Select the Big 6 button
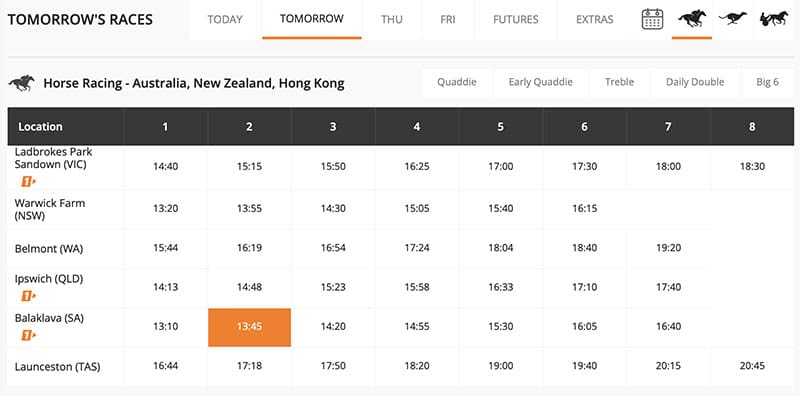 tap(768, 82)
